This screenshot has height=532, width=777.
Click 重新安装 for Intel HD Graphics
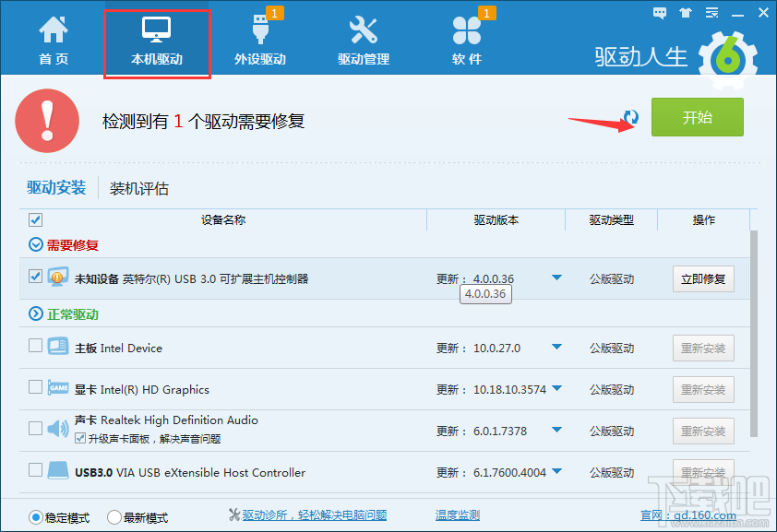[703, 390]
